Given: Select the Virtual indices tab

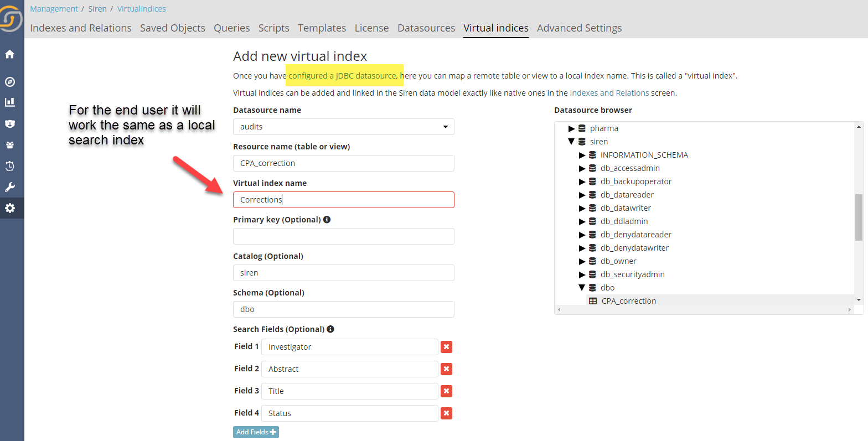Looking at the screenshot, I should pos(496,28).
